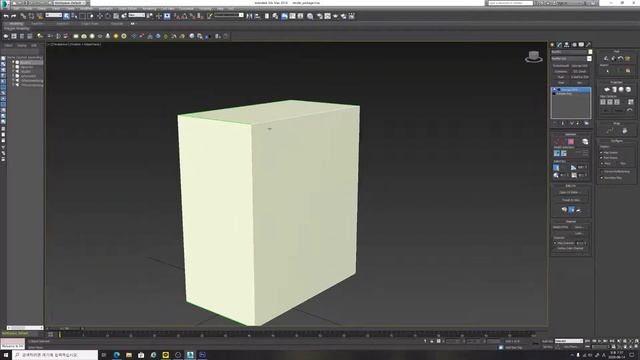The image size is (640, 360).
Task: Click the Mirror tool icon
Action: tap(249, 16)
